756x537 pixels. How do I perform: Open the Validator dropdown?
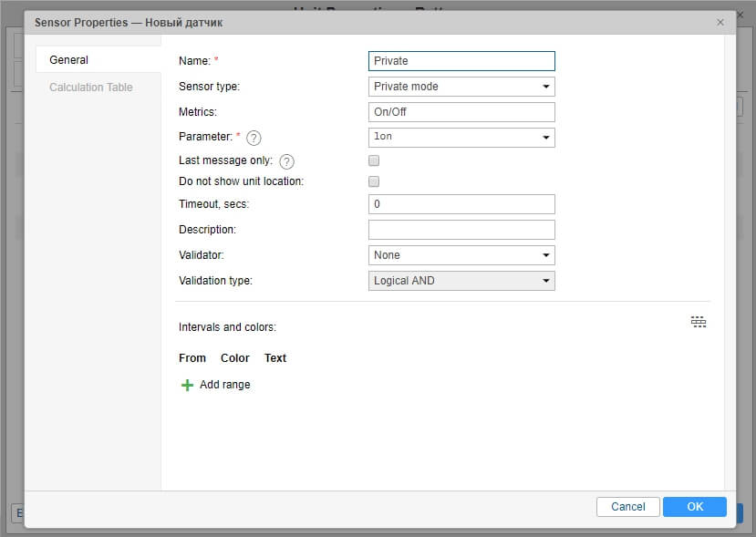tap(461, 255)
